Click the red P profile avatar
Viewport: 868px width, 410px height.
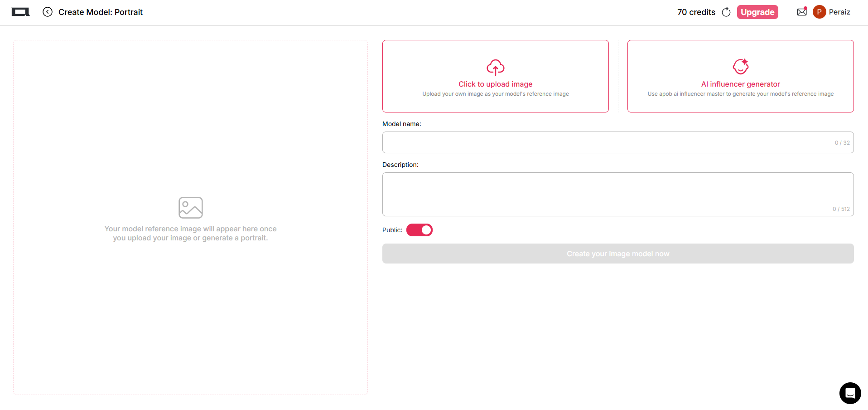(819, 12)
